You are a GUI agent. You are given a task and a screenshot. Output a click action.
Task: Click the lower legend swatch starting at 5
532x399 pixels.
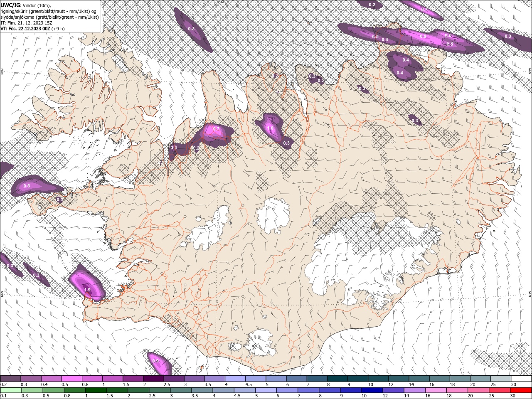(x=266, y=390)
